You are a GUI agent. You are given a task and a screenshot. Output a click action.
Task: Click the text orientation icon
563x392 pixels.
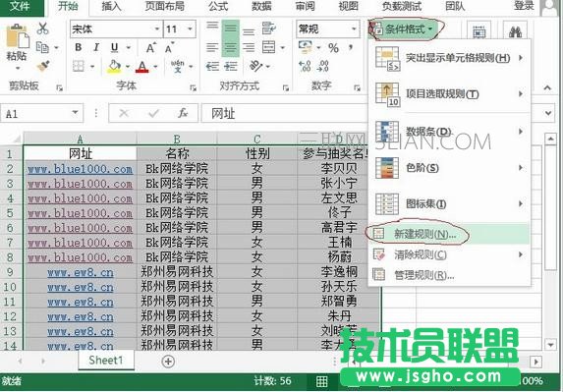[x=256, y=66]
